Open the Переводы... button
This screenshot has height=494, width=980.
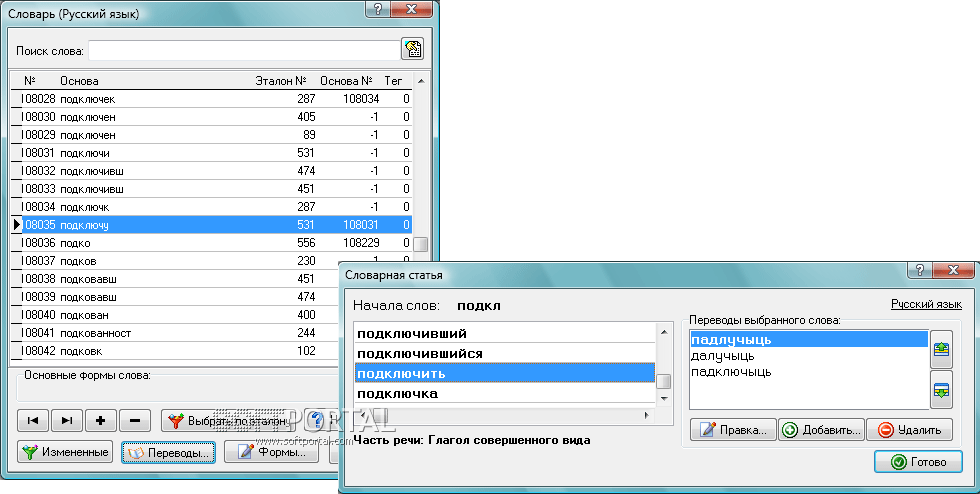click(168, 452)
